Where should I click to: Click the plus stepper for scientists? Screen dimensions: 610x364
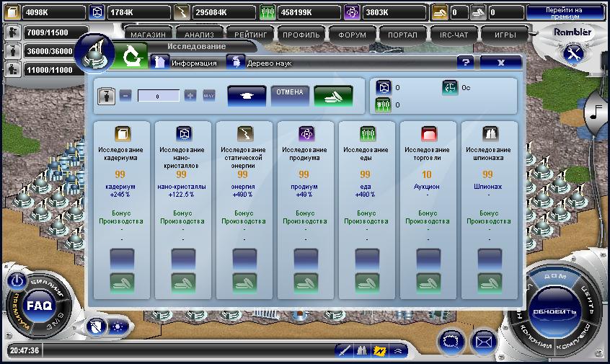click(x=190, y=96)
